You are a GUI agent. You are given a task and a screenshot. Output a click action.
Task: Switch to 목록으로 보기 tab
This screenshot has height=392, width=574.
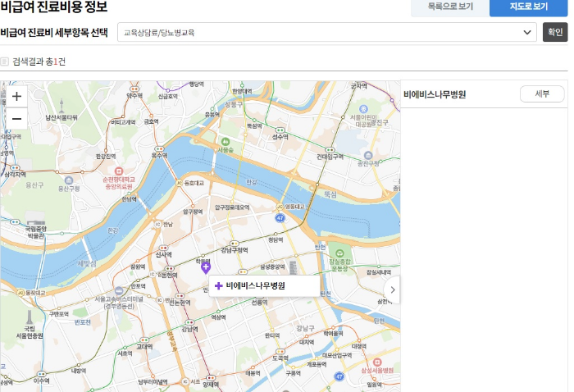[x=450, y=7]
